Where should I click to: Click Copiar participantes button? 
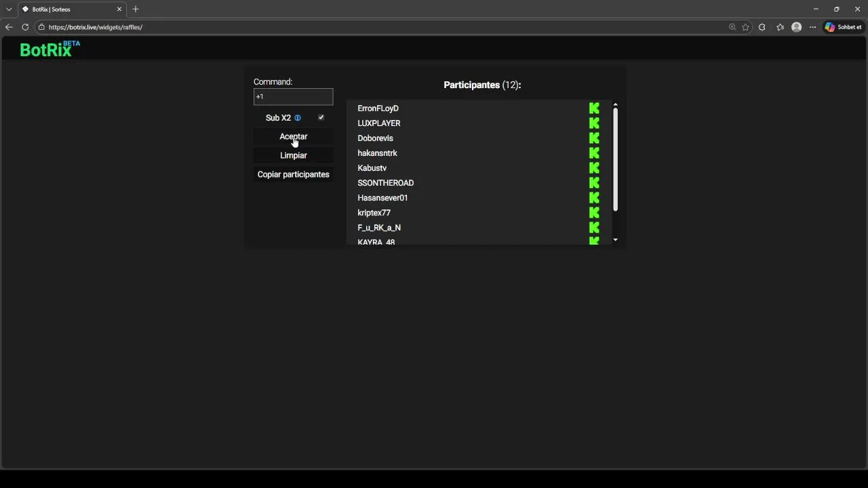click(294, 175)
